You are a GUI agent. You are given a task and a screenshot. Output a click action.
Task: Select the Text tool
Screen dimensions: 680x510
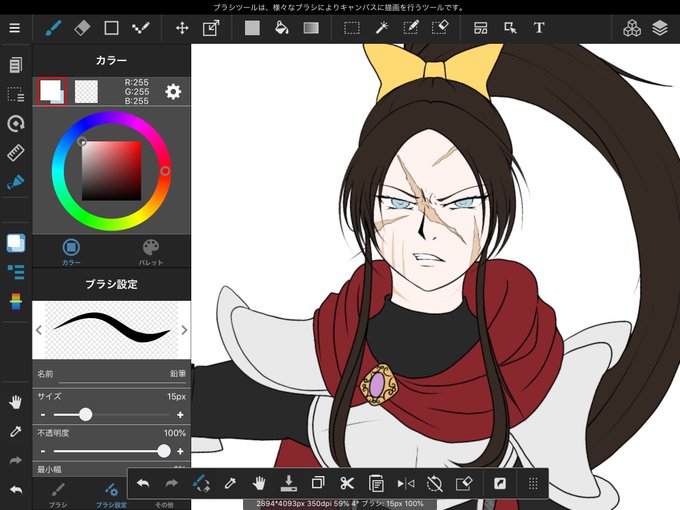point(539,28)
